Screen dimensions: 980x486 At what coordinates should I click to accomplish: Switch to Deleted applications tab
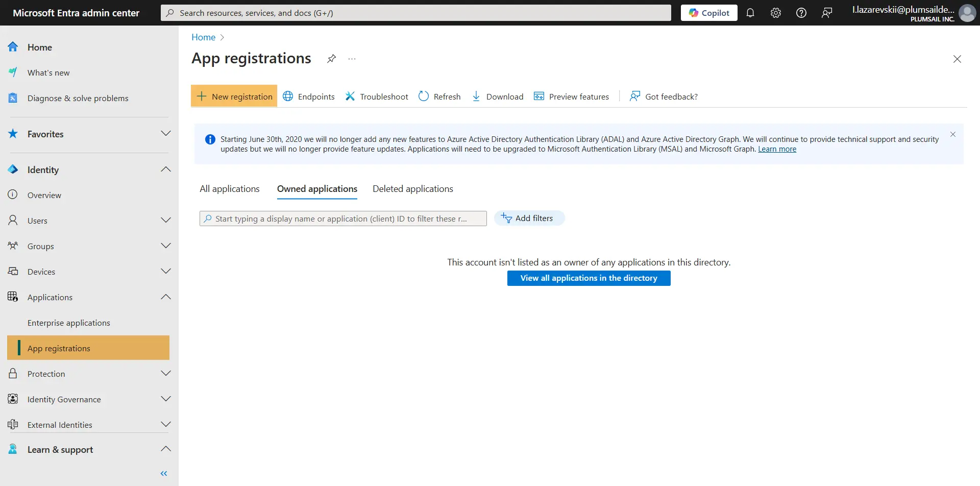pos(413,189)
